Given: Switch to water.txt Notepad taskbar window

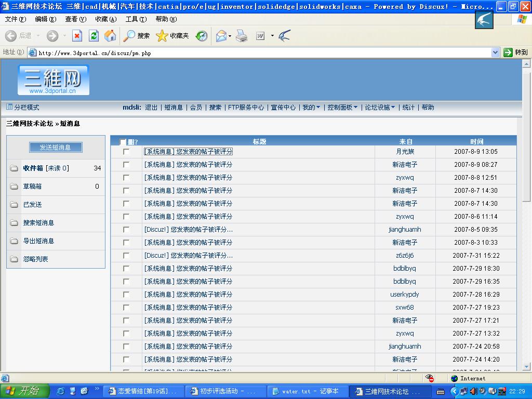Looking at the screenshot, I should click(308, 391).
